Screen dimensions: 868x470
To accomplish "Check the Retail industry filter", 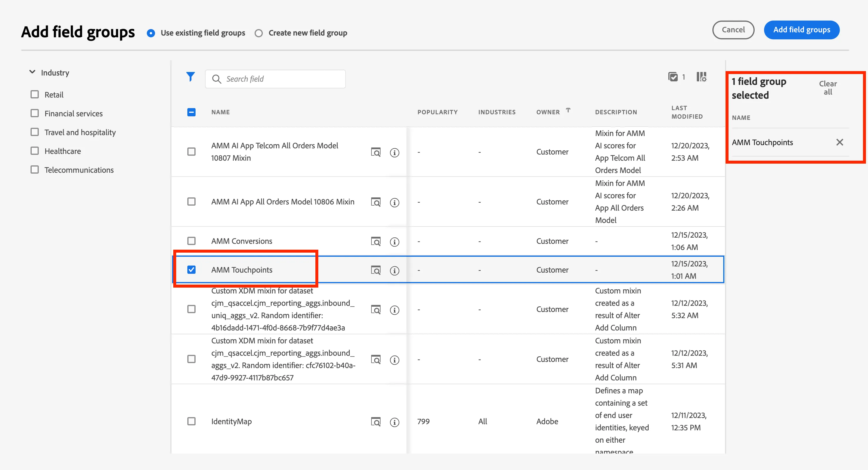I will [35, 94].
